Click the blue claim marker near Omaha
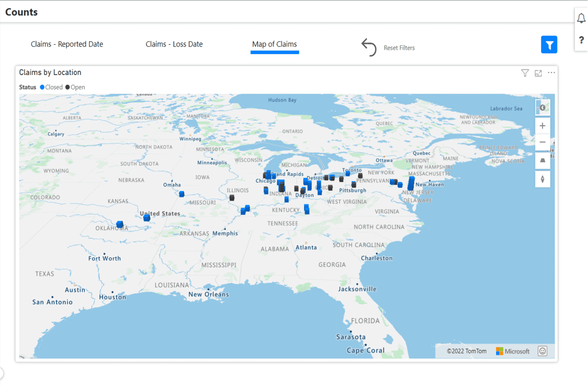 182,194
